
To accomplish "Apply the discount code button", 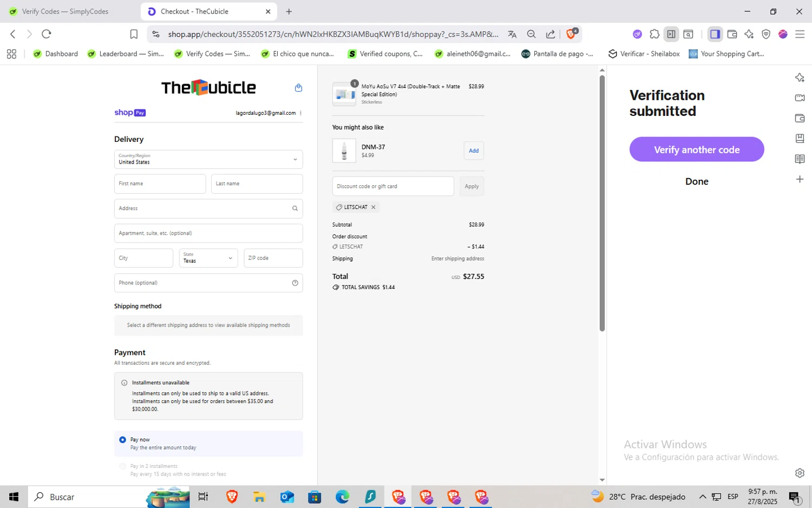I will coord(472,186).
